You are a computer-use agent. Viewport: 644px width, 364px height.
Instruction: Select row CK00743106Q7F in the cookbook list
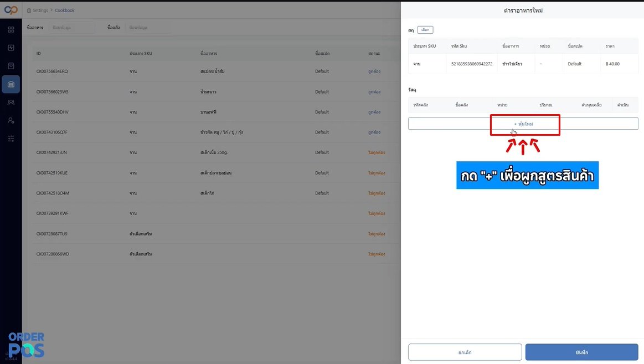(217, 132)
